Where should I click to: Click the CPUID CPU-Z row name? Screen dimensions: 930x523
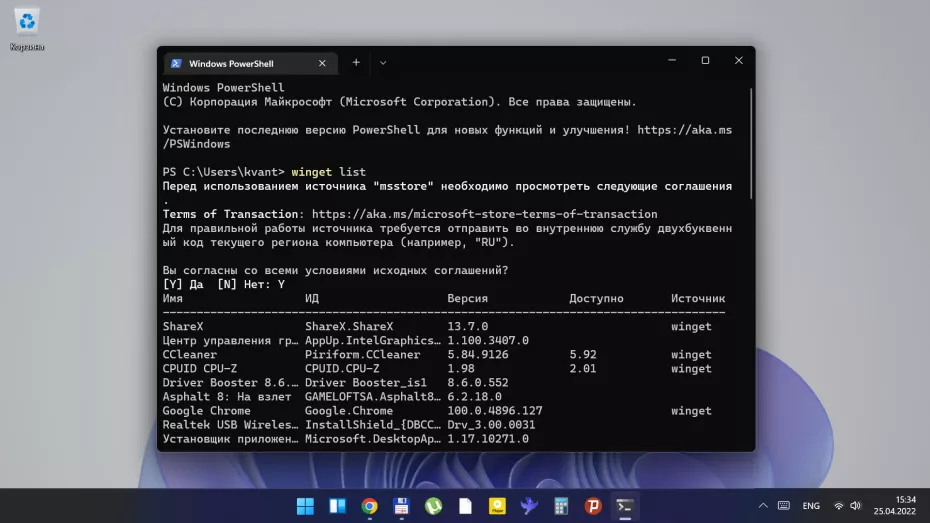[x=200, y=368]
